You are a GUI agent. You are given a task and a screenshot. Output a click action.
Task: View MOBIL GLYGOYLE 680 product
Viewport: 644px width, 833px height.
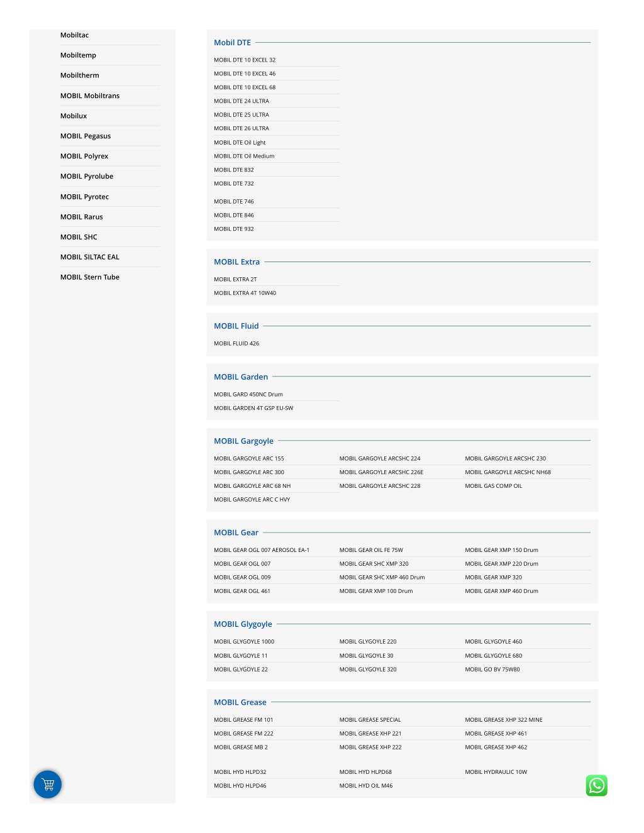point(493,656)
